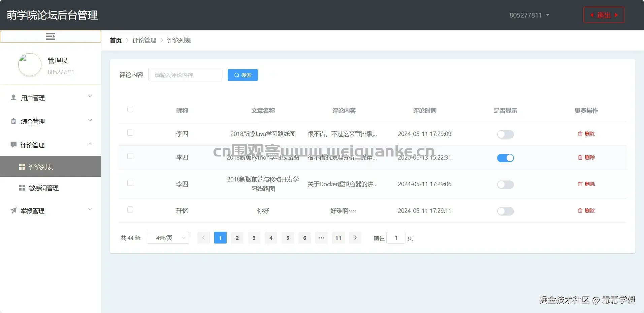Select the 敏感词管理 menu item
The width and height of the screenshot is (644, 313).
[51, 188]
